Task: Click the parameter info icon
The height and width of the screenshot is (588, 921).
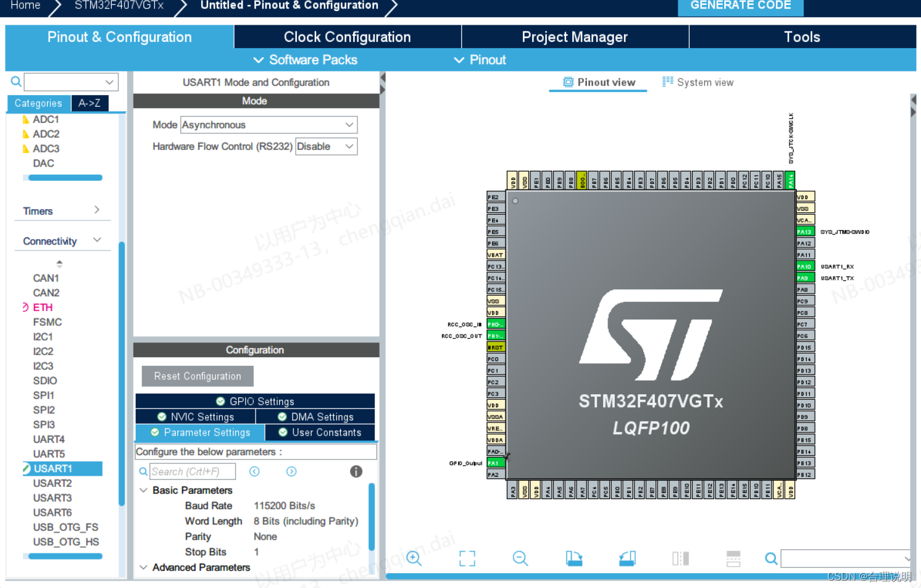Action: [356, 471]
